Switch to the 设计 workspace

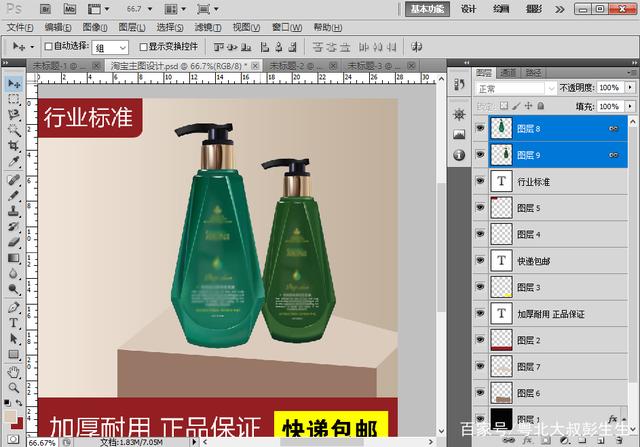[468, 9]
